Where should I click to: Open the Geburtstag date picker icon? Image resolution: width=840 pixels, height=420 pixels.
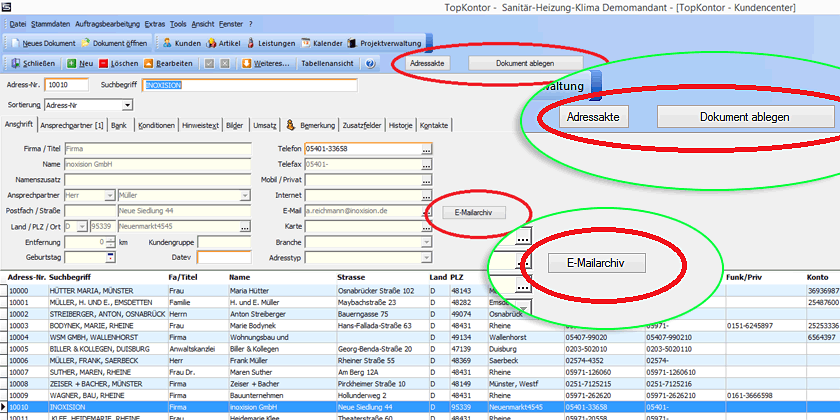coord(110,257)
